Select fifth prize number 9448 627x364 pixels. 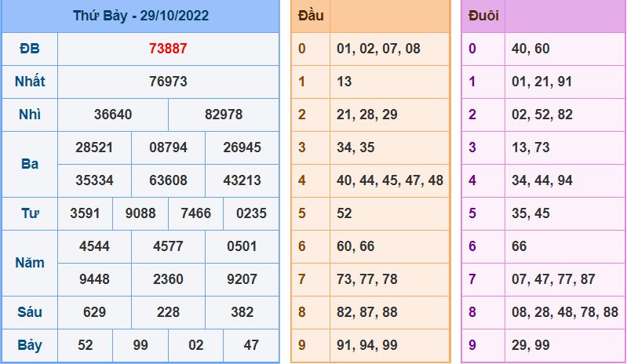[x=94, y=279]
